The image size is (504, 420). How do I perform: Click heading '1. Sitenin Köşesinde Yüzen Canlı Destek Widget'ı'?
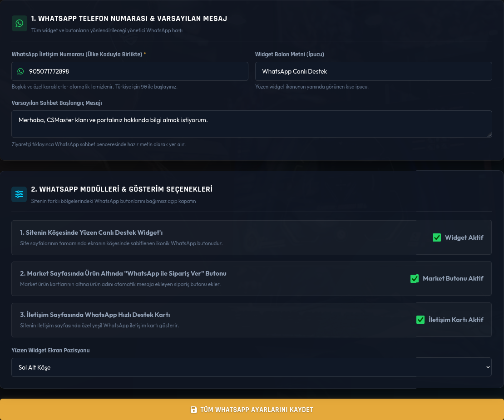pyautogui.click(x=91, y=232)
